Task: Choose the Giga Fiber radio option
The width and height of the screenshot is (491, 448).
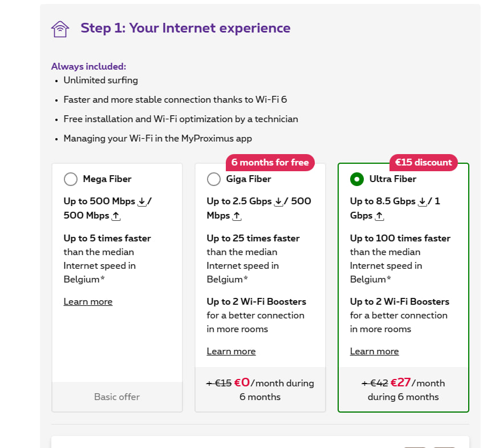Action: [x=214, y=179]
